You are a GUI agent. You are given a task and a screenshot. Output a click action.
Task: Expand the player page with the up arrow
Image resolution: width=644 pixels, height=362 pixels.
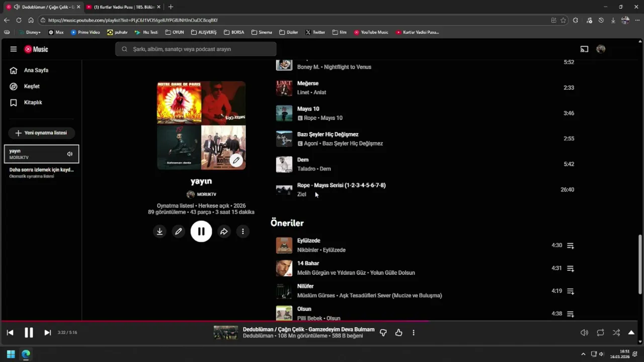(x=631, y=332)
